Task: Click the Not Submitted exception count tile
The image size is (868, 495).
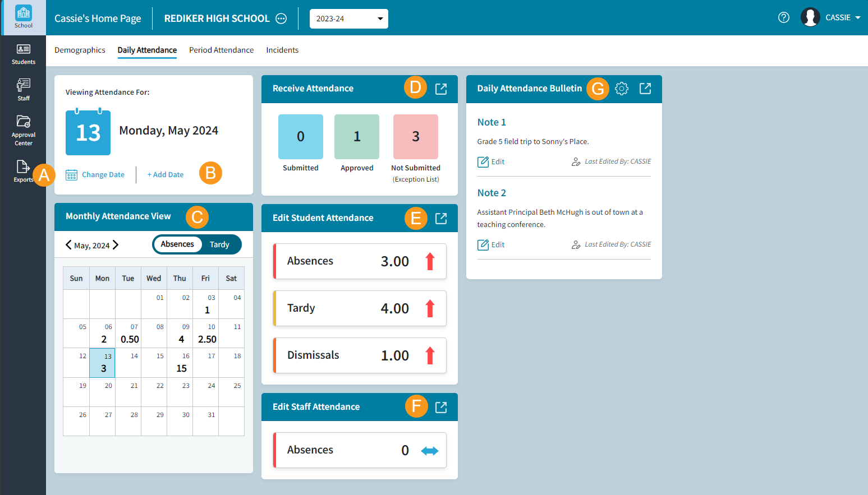Action: point(415,136)
